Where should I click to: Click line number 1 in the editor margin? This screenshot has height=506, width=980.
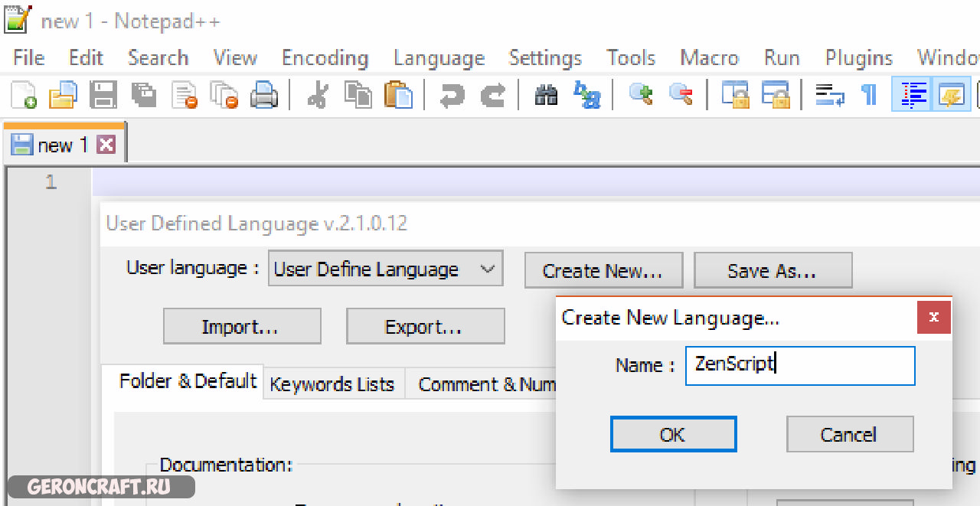(x=51, y=182)
